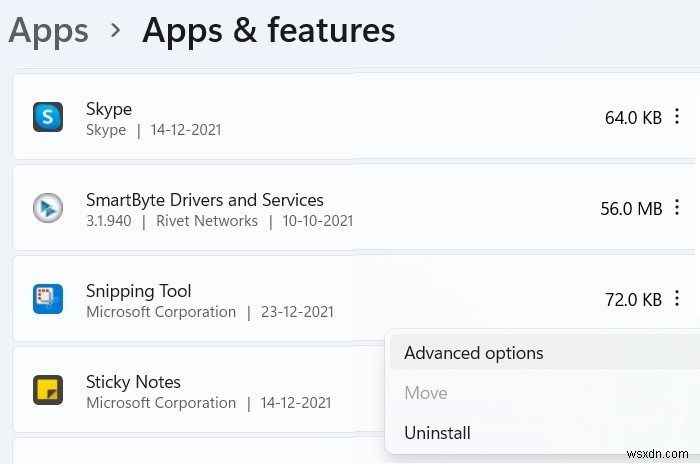The image size is (700, 464).
Task: Click the Sticky Notes app icon
Action: pyautogui.click(x=48, y=390)
